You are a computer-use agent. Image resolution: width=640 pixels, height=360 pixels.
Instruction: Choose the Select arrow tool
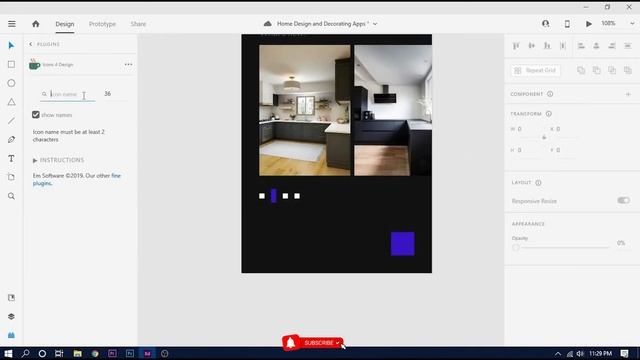click(x=11, y=45)
